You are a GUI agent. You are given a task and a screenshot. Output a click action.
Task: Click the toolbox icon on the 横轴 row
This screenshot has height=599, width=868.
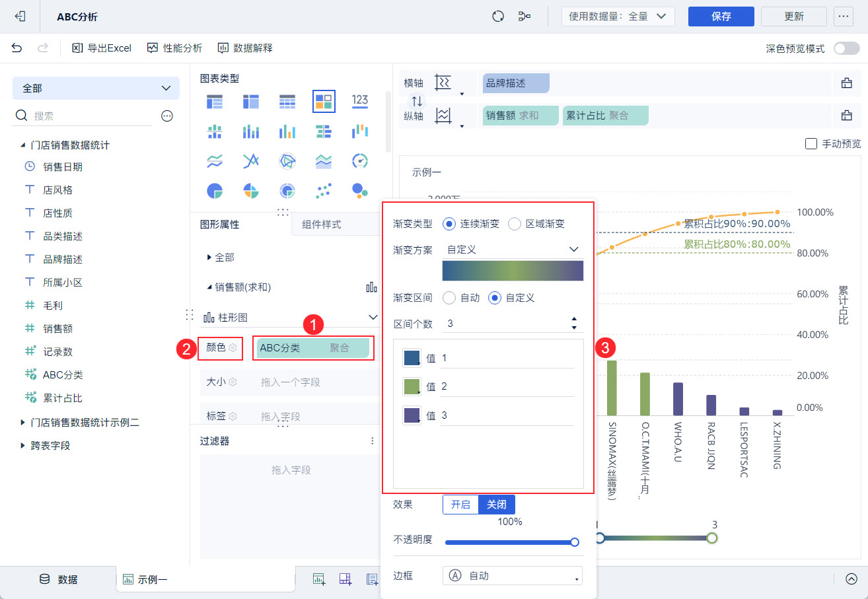pyautogui.click(x=846, y=83)
